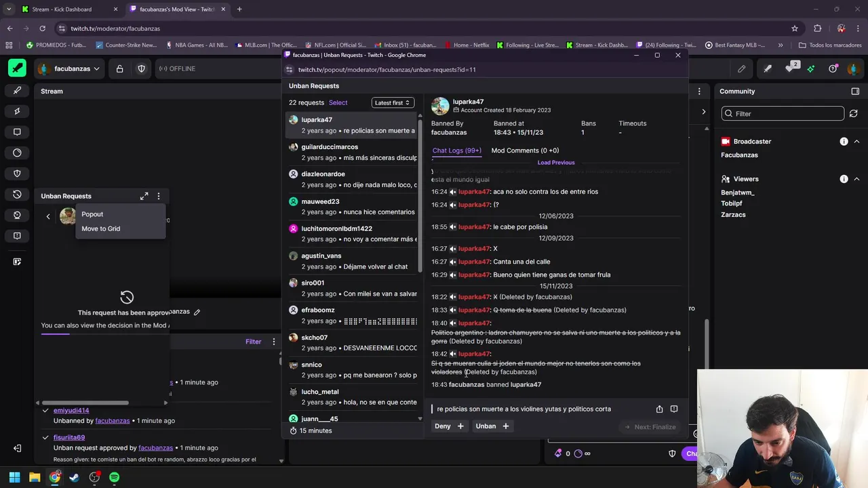The width and height of the screenshot is (868, 488).
Task: Go back with the arrow in Unban Requests widget
Action: pos(48,216)
